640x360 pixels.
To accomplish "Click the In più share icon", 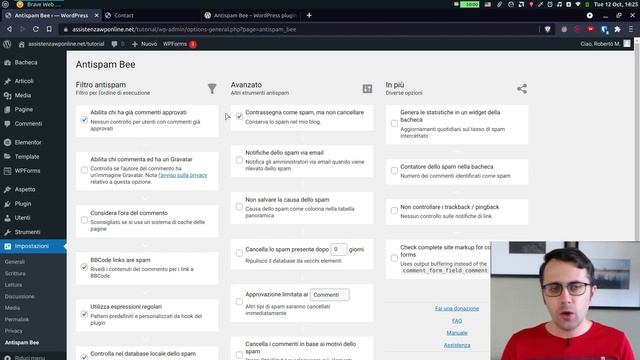I will [522, 89].
